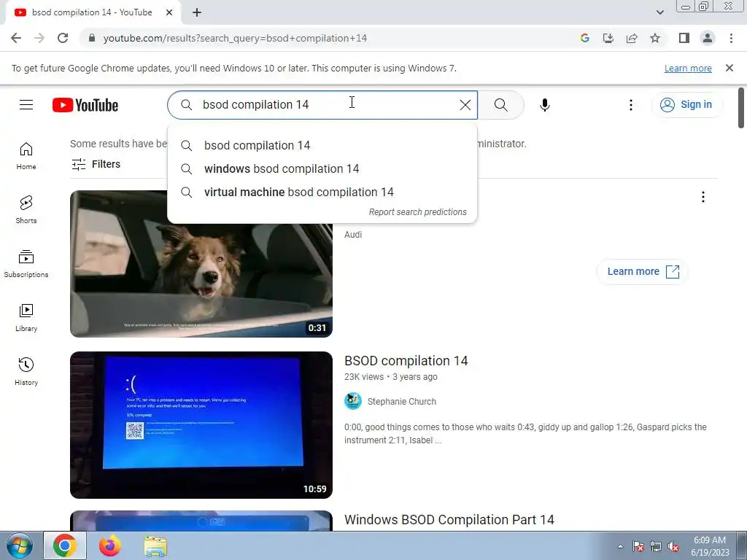747x560 pixels.
Task: Show hidden tray icons arrow
Action: coord(620,546)
